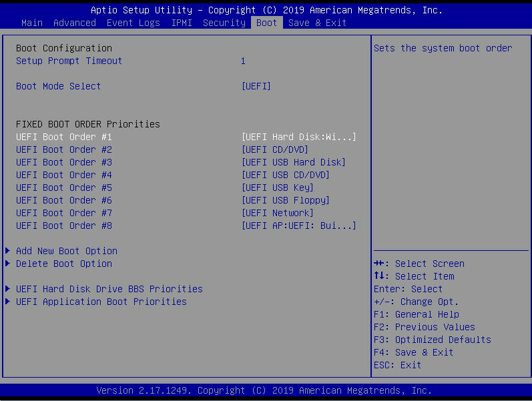
Task: Open UEFI Application Boot Priorities submenu
Action: tap(101, 302)
